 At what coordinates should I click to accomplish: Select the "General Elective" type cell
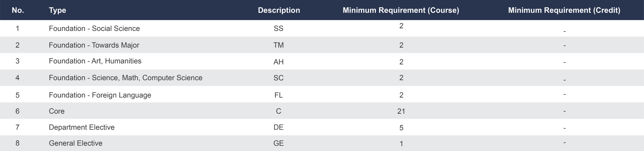pyautogui.click(x=75, y=143)
